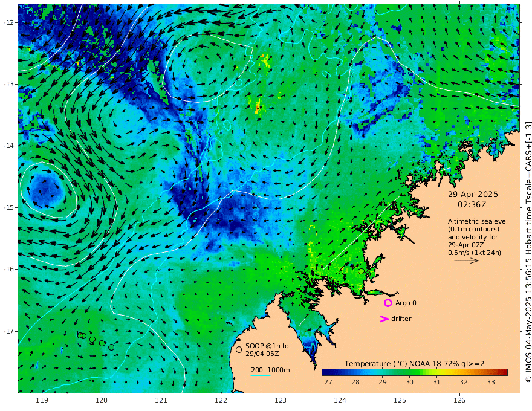Click the Temperature NOAA 18 title text

point(414,364)
